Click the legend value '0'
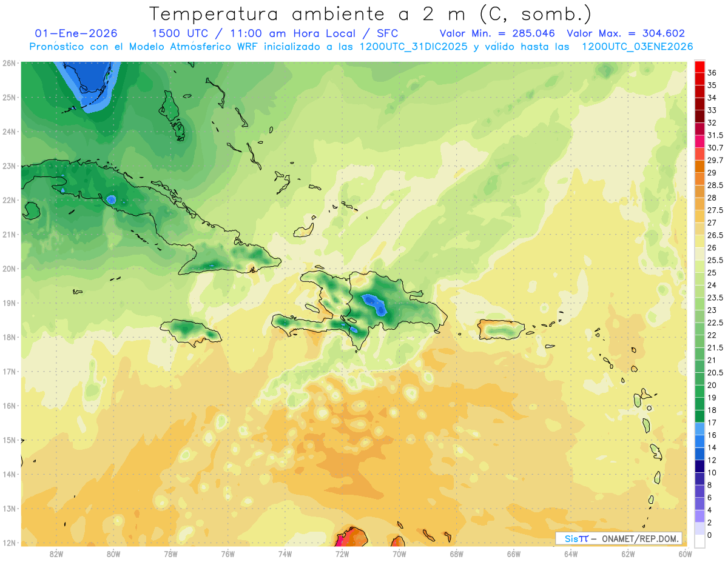Image resolution: width=728 pixels, height=562 pixels. pyautogui.click(x=710, y=535)
